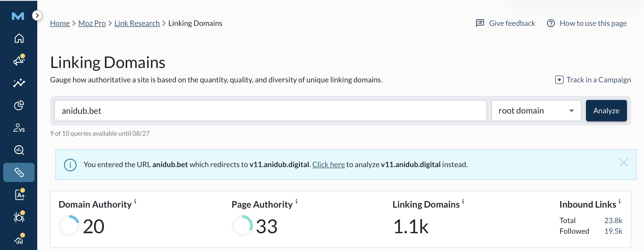This screenshot has width=644, height=250.
Task: Click the 23.8k total inbound links value
Action: click(613, 221)
